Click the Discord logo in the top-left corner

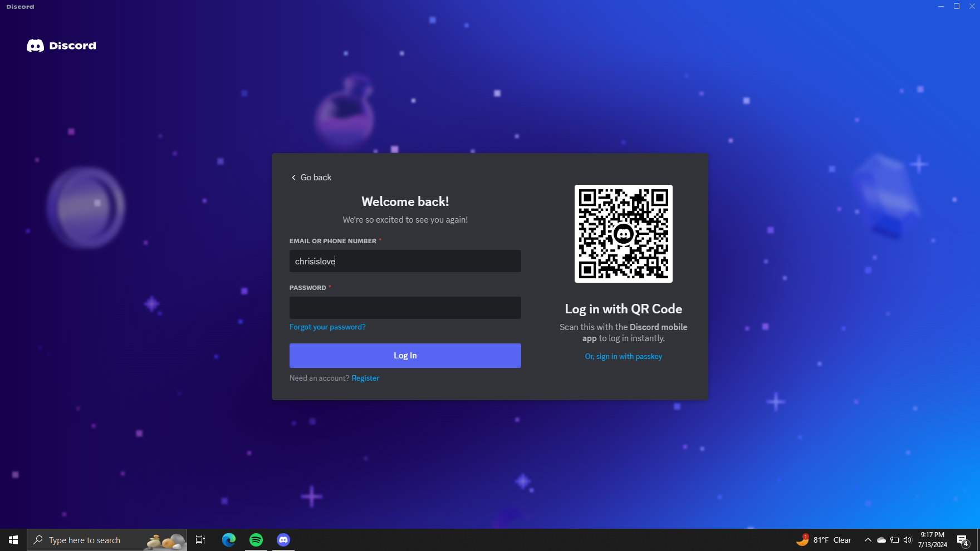tap(61, 46)
